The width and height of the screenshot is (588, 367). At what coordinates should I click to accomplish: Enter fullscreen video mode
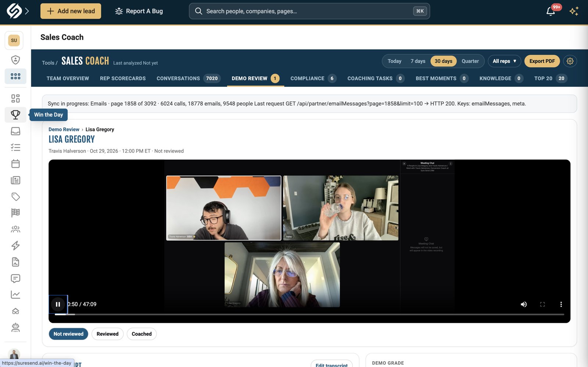click(542, 304)
